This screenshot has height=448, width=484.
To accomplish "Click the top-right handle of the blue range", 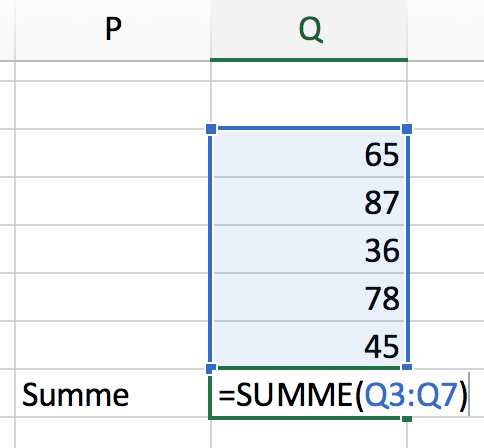I will (407, 129).
